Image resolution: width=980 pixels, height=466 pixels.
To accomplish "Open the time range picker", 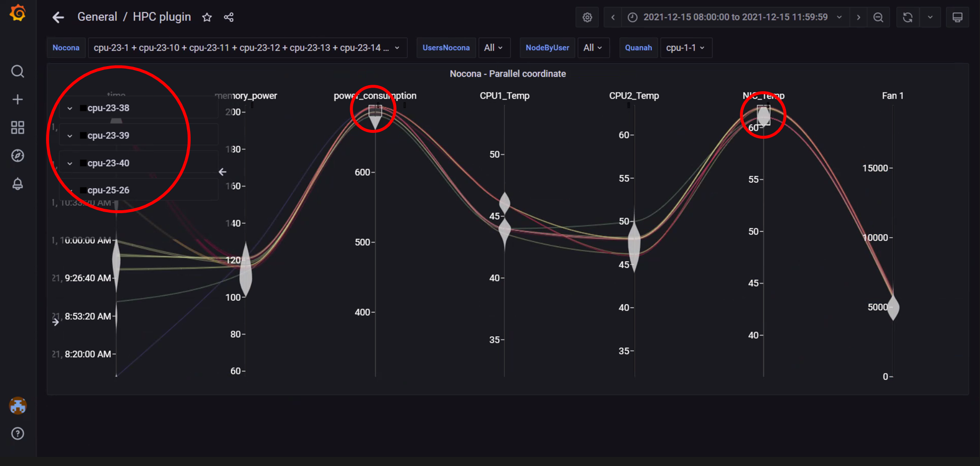I will coord(735,18).
